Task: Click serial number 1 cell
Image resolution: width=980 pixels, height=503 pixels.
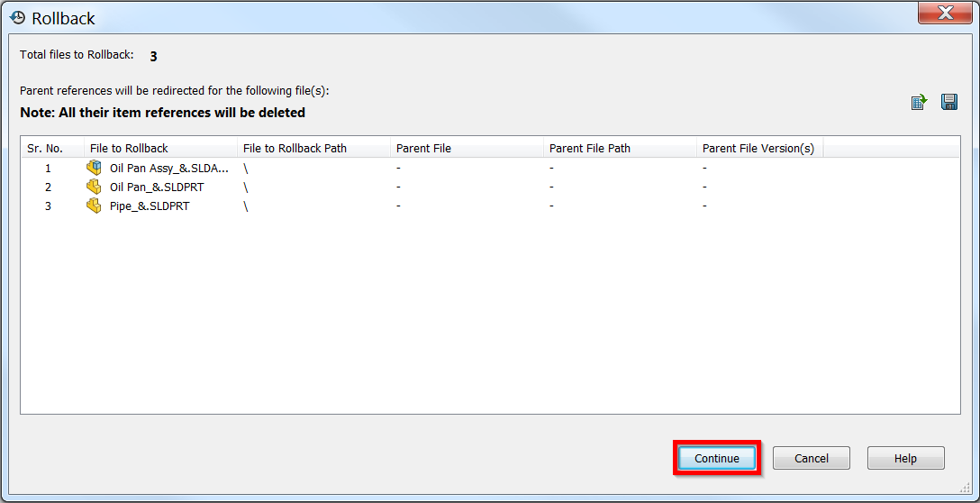Action: click(x=48, y=168)
